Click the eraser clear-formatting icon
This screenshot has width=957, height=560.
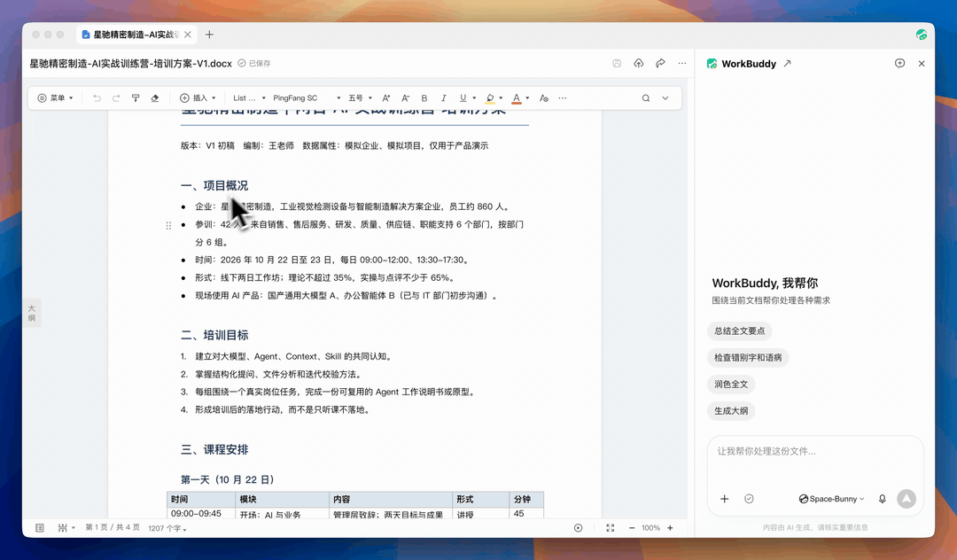coord(155,98)
